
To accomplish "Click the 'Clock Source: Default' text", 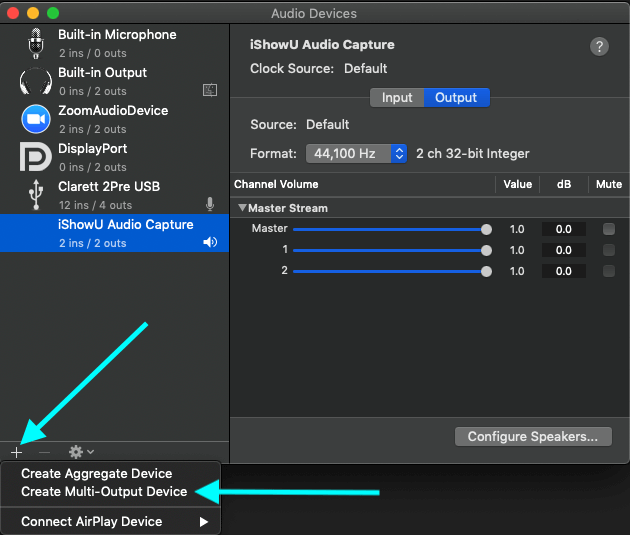I will (318, 69).
